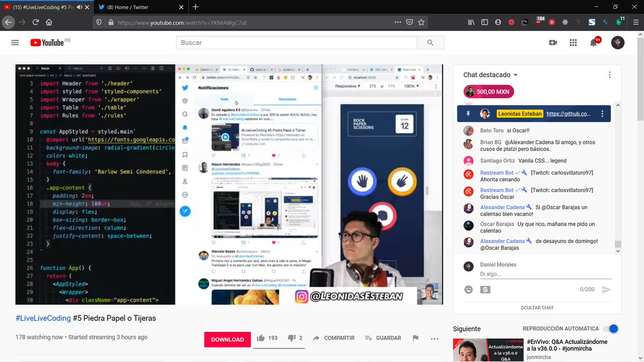The image size is (644, 362).
Task: Hide the chat via OCULTAR CHAT
Action: [537, 307]
